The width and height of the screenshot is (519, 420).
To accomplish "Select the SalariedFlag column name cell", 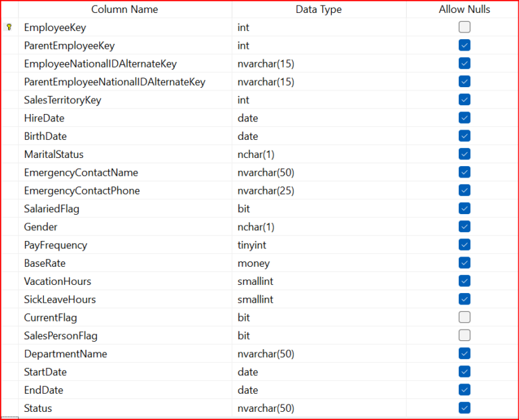I will click(x=125, y=209).
